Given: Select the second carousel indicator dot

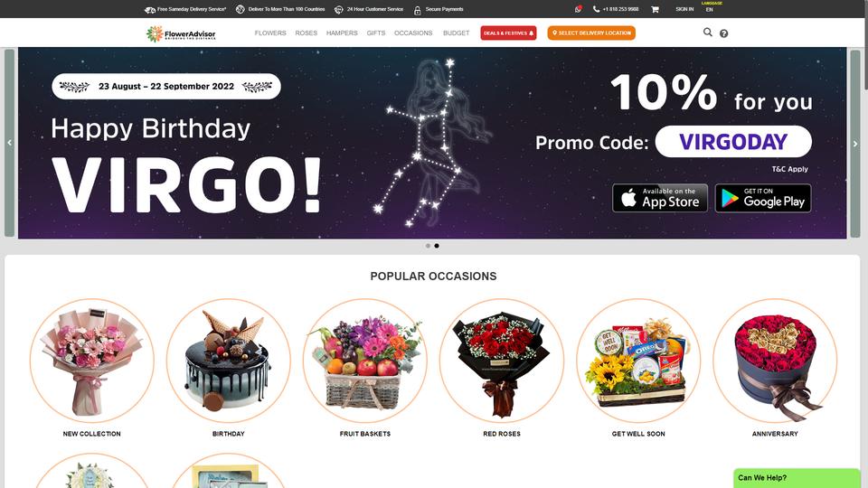Looking at the screenshot, I should tap(437, 246).
